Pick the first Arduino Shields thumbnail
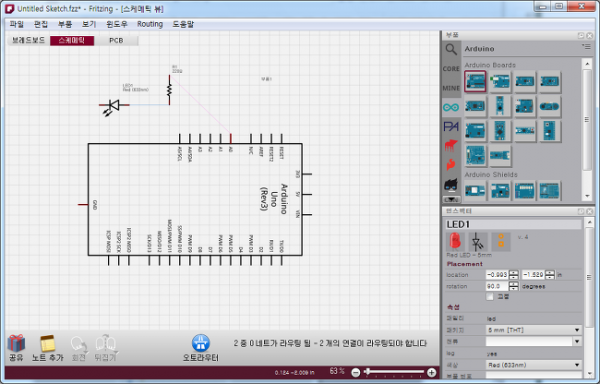 [x=475, y=190]
